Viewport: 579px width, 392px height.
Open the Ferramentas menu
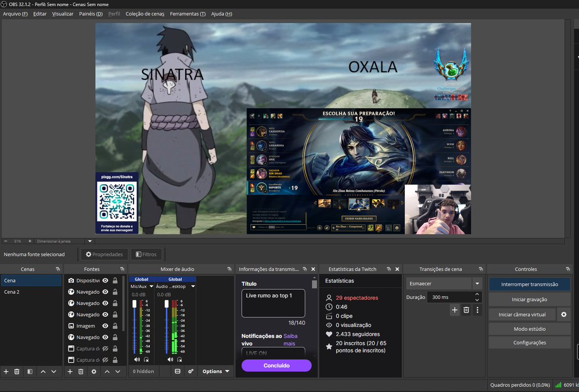click(188, 14)
